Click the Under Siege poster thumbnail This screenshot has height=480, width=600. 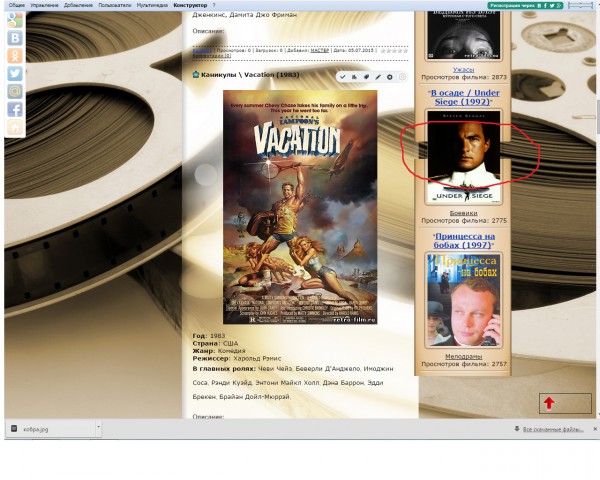(463, 156)
